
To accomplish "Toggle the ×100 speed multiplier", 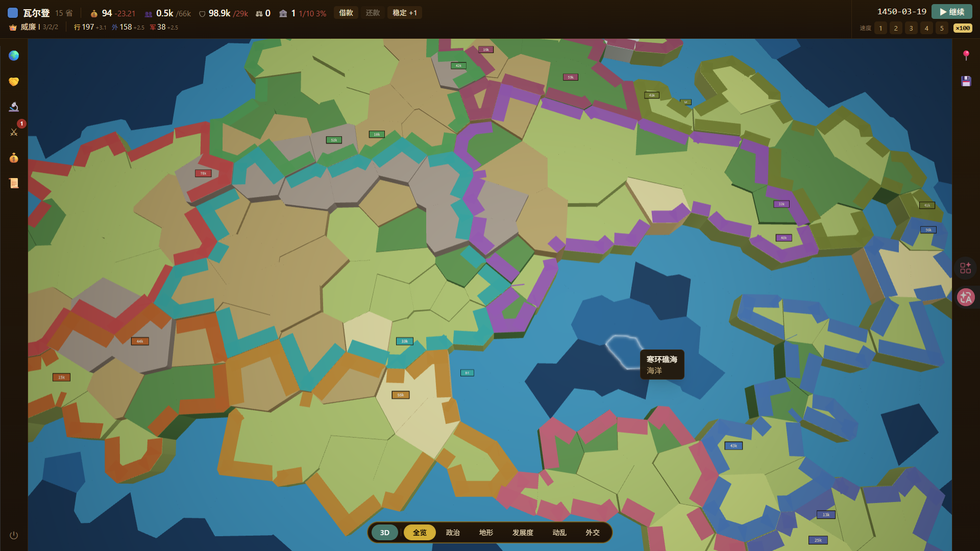I will pos(963,28).
